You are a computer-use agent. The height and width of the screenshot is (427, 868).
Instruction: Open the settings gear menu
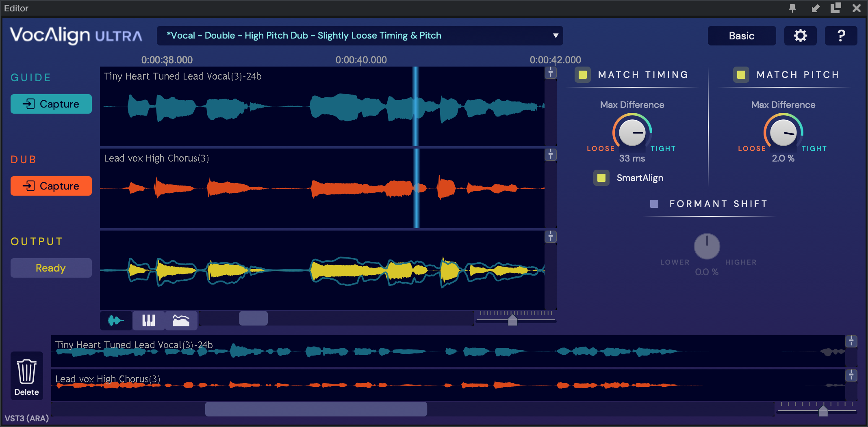(x=800, y=36)
